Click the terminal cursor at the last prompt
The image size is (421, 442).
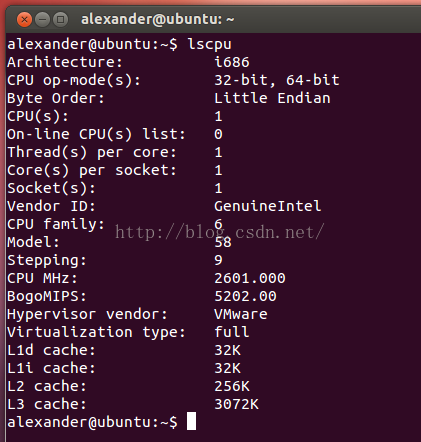coord(191,421)
